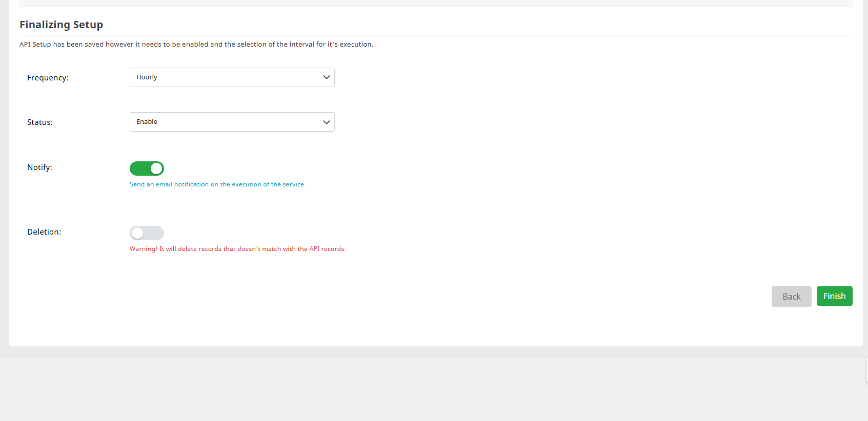Open the Status dropdown showing Enable
868x421 pixels.
tap(232, 122)
